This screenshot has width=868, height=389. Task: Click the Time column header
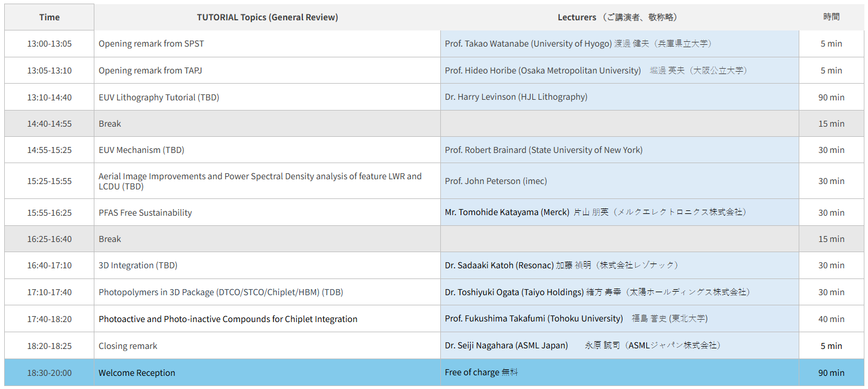[x=49, y=17]
